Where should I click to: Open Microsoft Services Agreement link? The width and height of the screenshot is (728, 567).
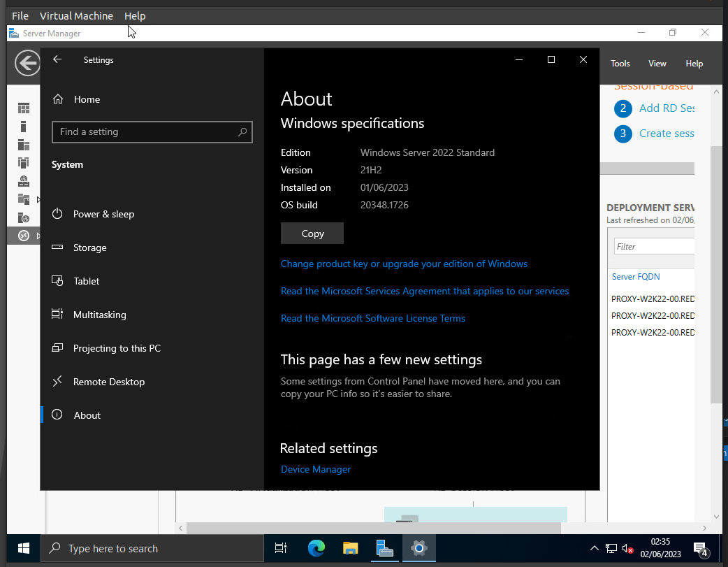pyautogui.click(x=425, y=291)
